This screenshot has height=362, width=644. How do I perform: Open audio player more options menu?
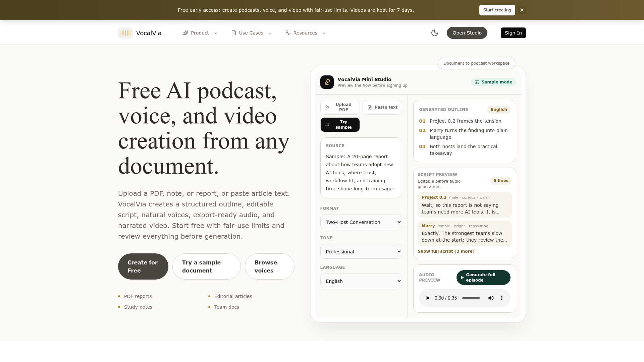click(502, 298)
